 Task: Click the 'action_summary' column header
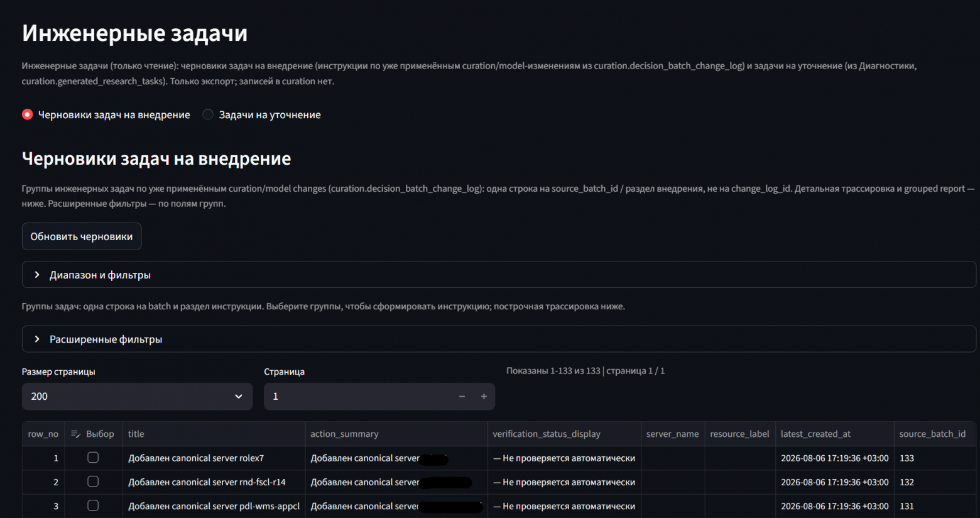click(396, 434)
